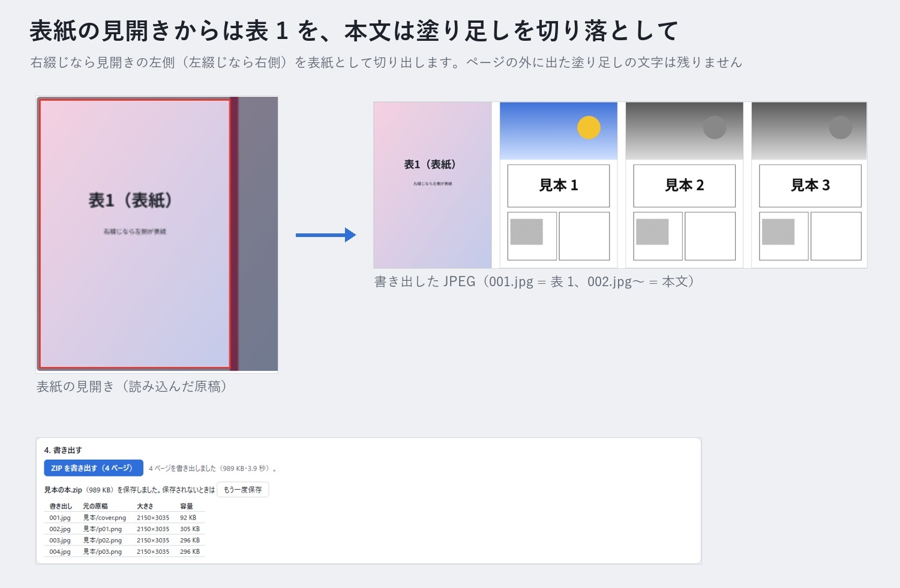Image resolution: width=900 pixels, height=588 pixels.
Task: Click the 元の原稿 column header
Action: coord(95,506)
